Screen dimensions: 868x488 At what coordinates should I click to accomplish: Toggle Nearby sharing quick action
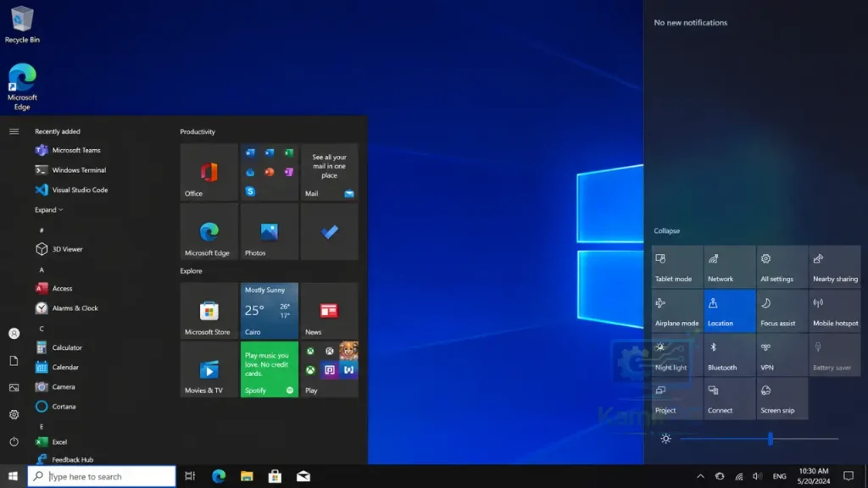click(x=835, y=267)
